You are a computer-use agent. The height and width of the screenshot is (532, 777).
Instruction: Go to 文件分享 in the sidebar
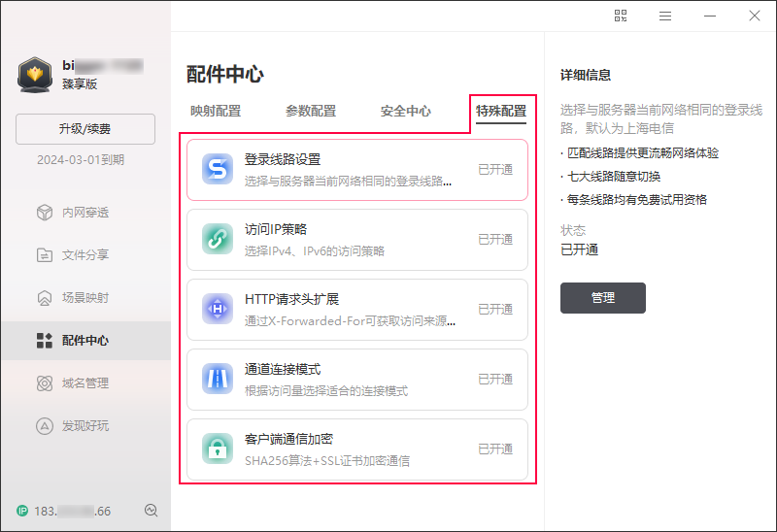(84, 255)
